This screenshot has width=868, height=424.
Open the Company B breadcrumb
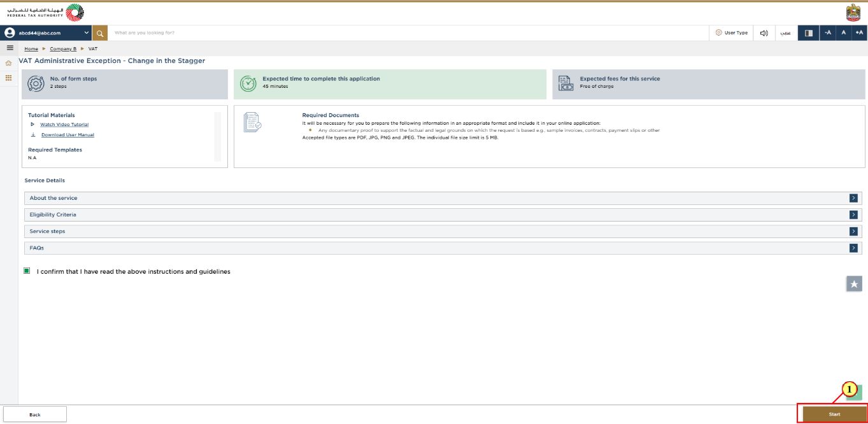coord(63,49)
